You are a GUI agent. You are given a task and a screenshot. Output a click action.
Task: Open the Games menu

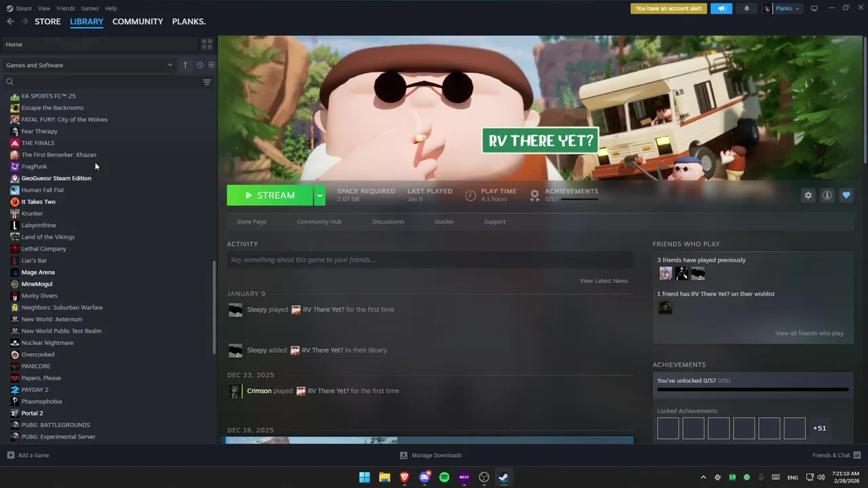90,8
